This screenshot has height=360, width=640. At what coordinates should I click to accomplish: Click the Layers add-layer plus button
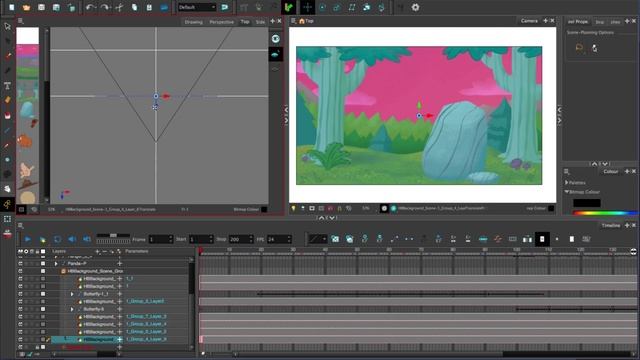click(97, 251)
